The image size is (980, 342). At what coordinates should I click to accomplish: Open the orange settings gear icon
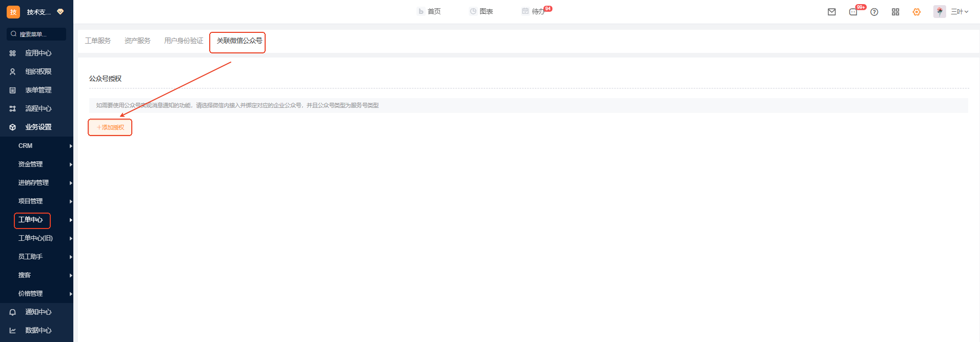tap(916, 12)
